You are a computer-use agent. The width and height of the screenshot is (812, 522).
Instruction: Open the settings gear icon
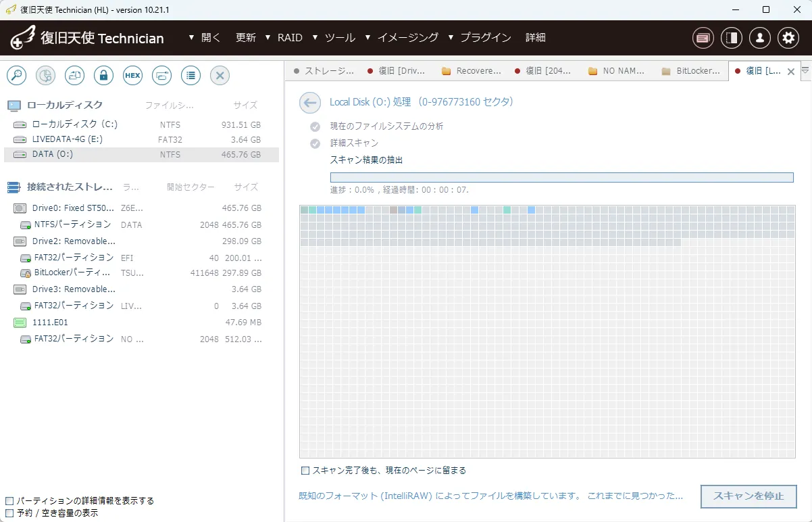tap(788, 38)
